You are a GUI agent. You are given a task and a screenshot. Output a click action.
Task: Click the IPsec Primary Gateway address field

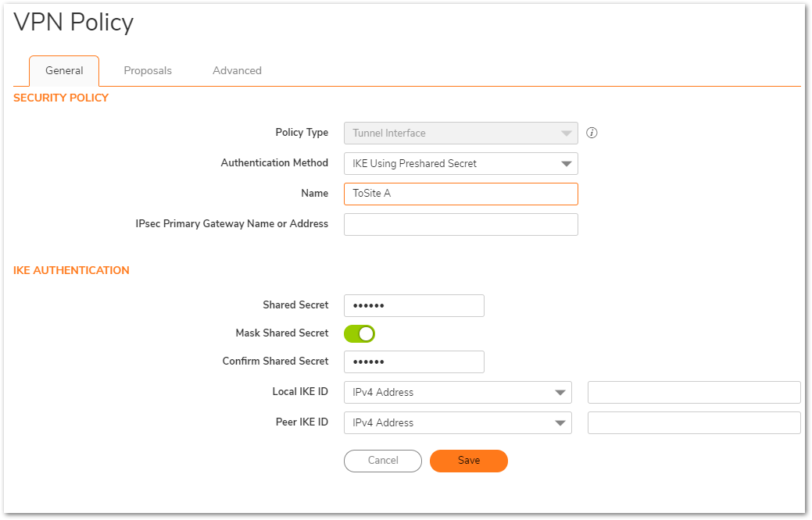coord(461,225)
